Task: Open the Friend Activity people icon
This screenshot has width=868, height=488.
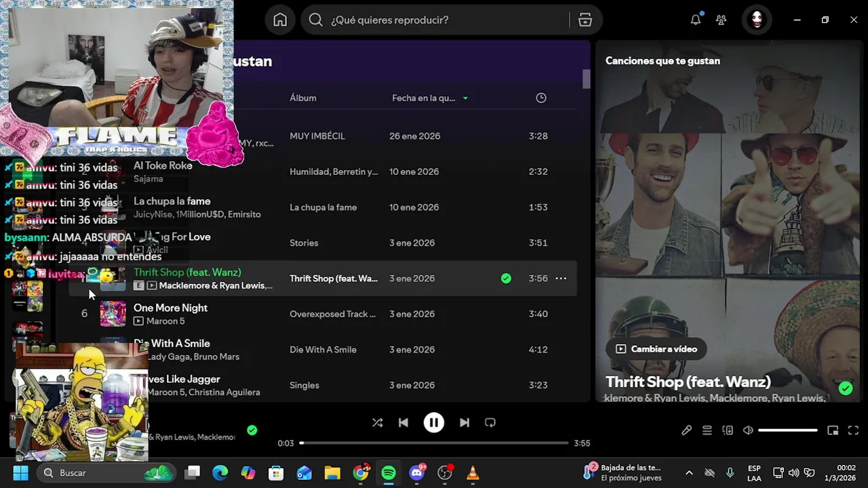Action: point(722,20)
